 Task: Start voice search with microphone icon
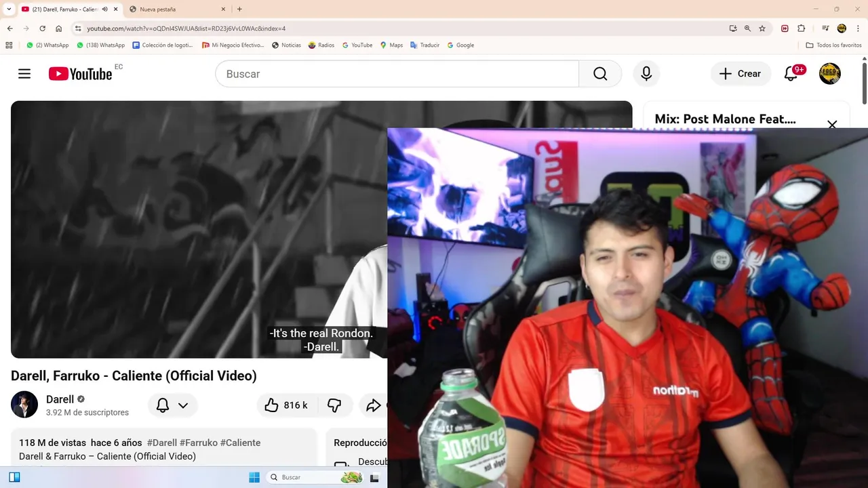click(646, 74)
